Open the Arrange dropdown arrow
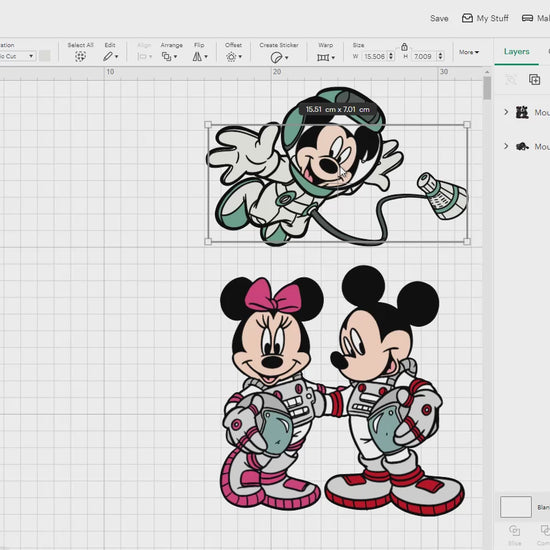 (x=175, y=56)
